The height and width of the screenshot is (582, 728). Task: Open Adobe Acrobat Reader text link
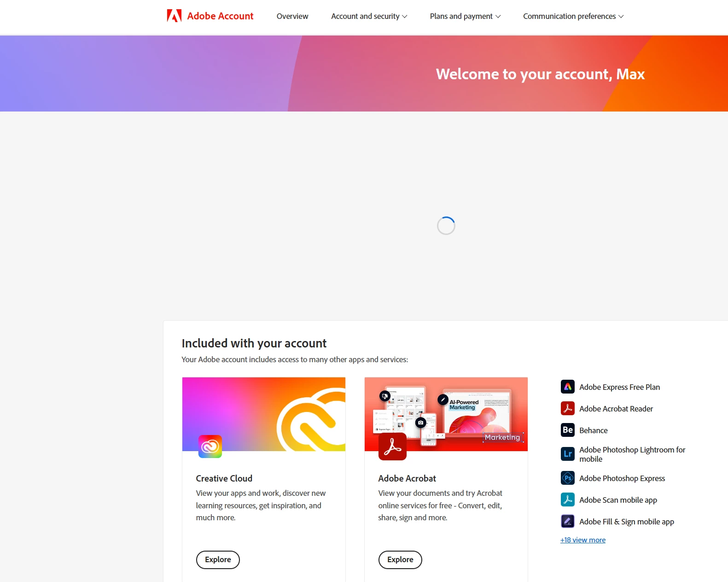coord(616,409)
